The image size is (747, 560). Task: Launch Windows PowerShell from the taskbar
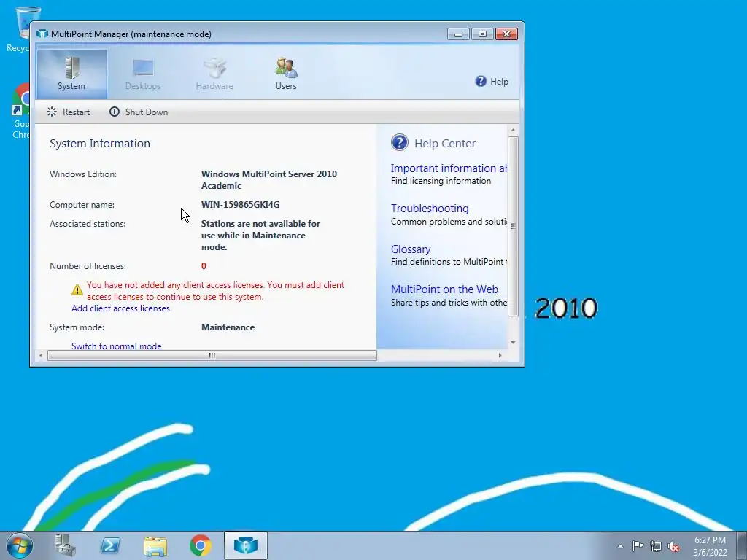pos(110,545)
